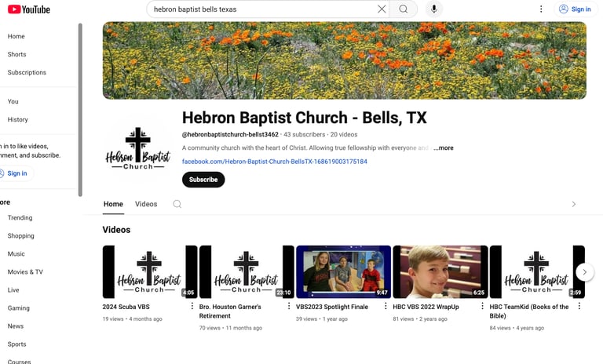Viewport: 603px width, 364px height.
Task: Open Shopping in the sidebar
Action: 20,235
